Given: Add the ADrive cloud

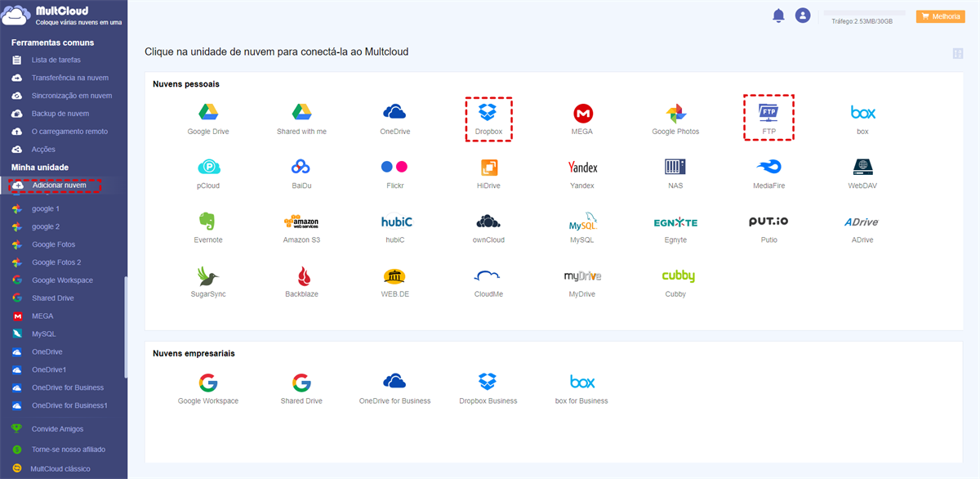Looking at the screenshot, I should 862,227.
